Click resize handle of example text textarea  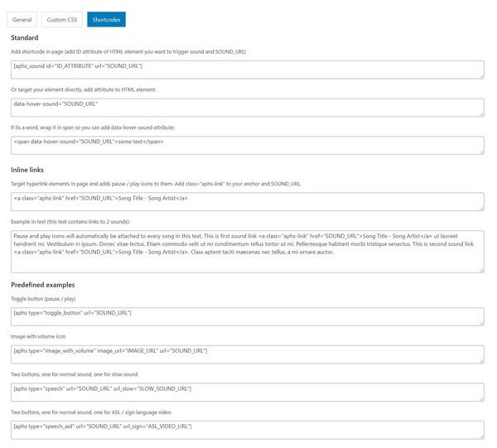click(x=482, y=270)
